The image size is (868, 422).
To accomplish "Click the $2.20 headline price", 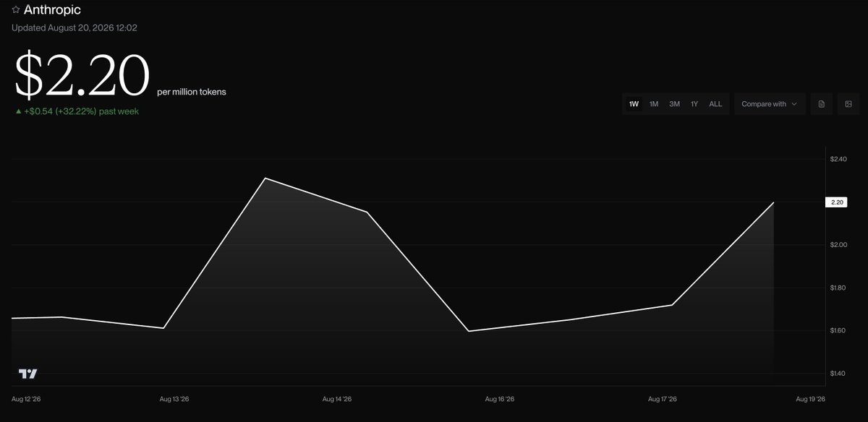I will point(82,75).
